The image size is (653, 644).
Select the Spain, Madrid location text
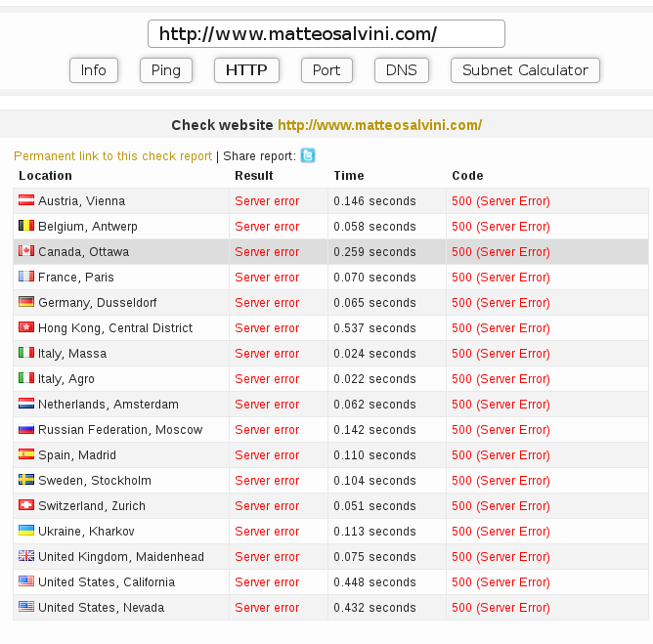click(x=77, y=455)
